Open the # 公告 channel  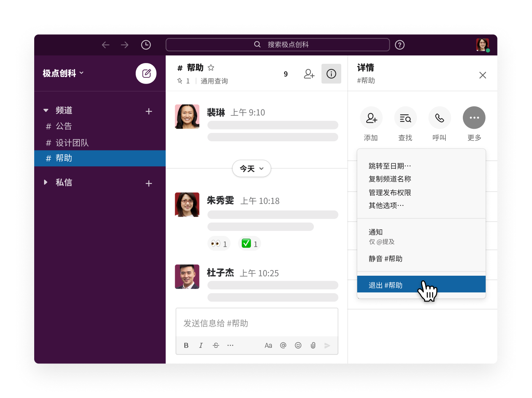pyautogui.click(x=100, y=126)
